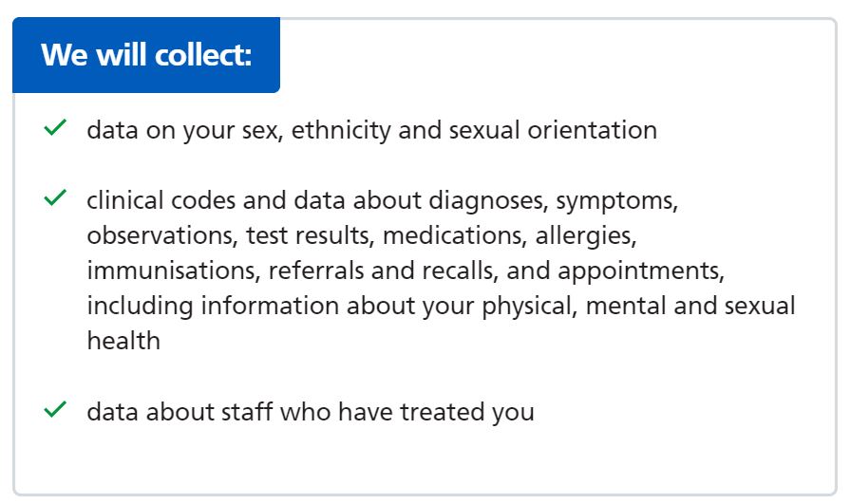Click the word 'health' on the last paragraph line
Image resolution: width=851 pixels, height=504 pixels.
click(x=123, y=342)
